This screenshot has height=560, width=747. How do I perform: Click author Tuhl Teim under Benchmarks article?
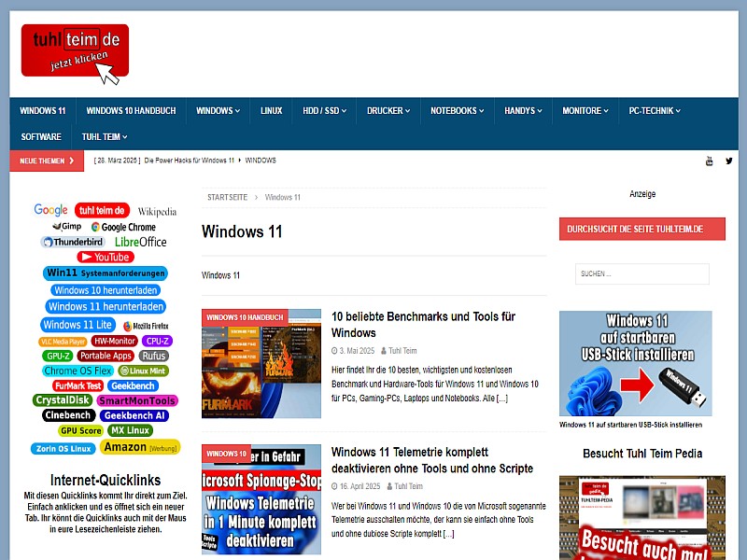pos(402,351)
